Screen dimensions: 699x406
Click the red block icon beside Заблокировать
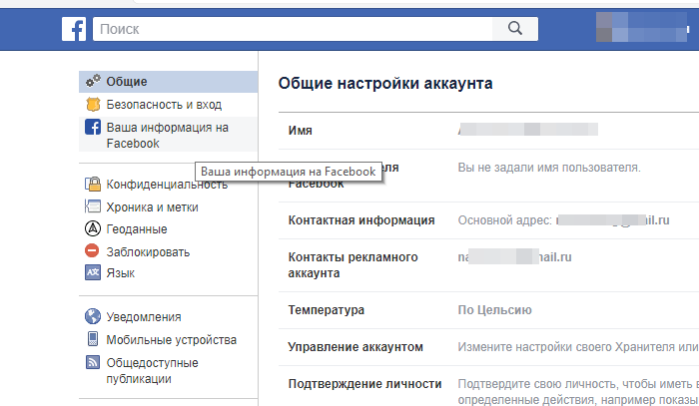(92, 250)
